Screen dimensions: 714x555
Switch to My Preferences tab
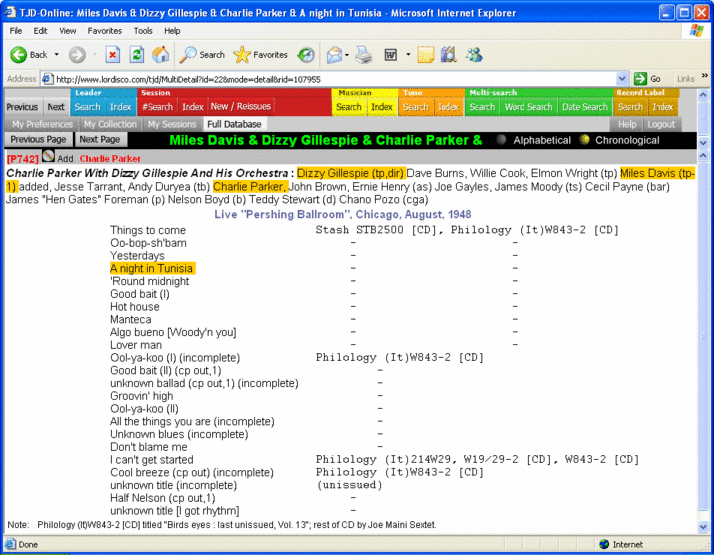coord(42,124)
